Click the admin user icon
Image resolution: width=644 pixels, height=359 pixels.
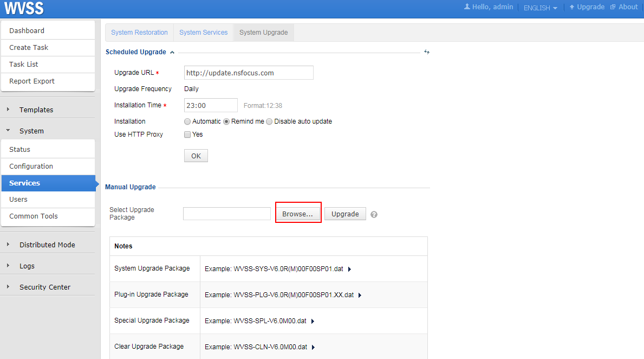click(x=467, y=7)
